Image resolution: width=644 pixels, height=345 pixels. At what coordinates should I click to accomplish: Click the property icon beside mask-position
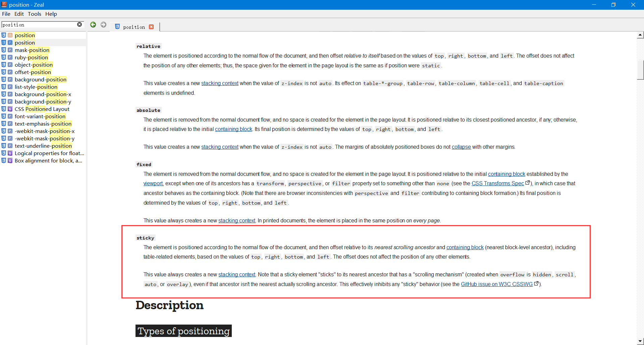pos(10,50)
